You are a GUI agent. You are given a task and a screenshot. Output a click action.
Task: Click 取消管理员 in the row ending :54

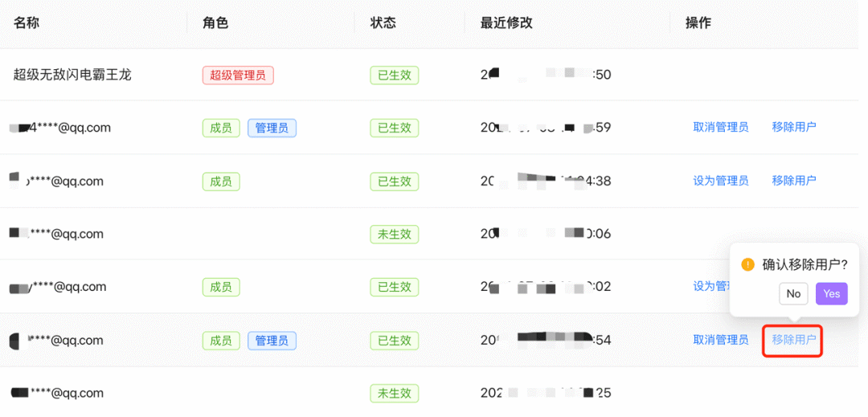click(x=721, y=340)
